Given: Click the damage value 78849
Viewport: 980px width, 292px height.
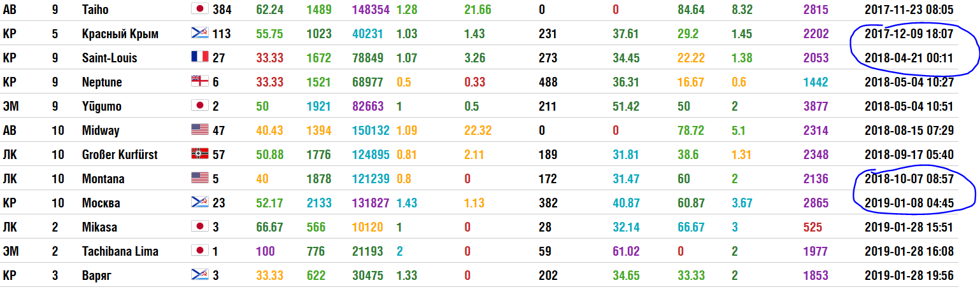Looking at the screenshot, I should tap(367, 58).
